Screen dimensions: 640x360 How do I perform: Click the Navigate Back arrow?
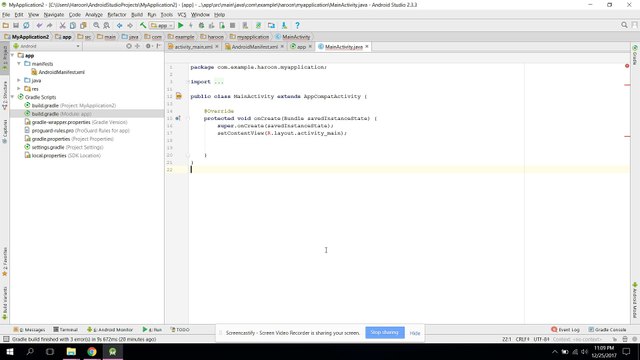tap(120, 25)
